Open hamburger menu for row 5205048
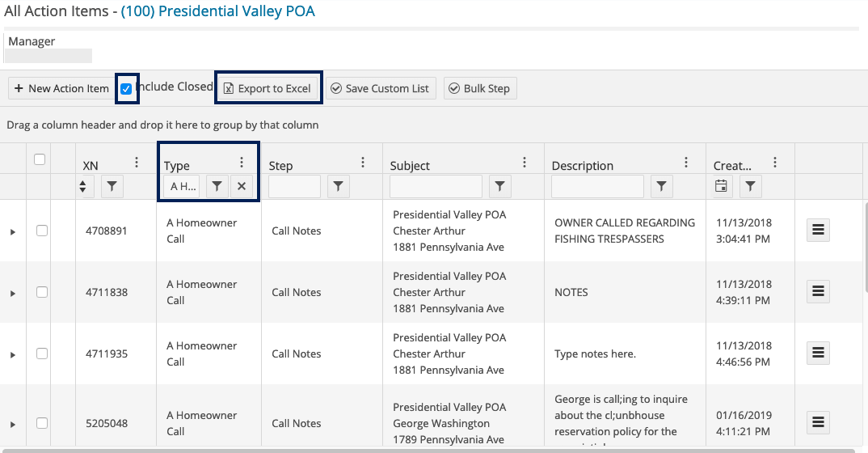868x453 pixels. [818, 421]
